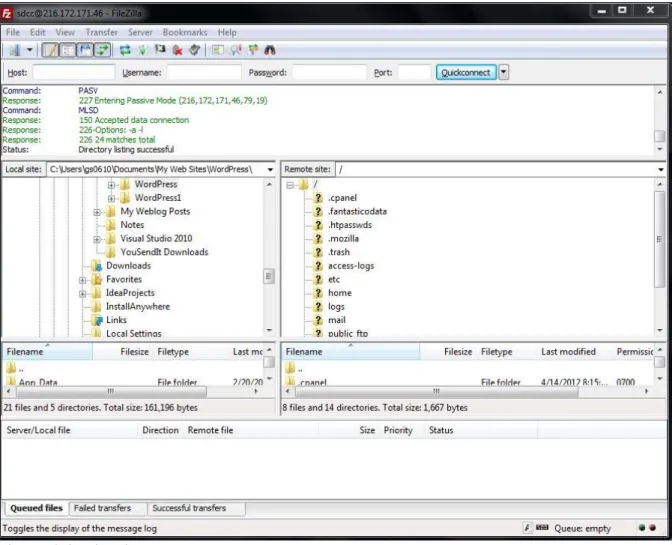Select the home remote folder
The image size is (672, 545).
pyautogui.click(x=340, y=293)
